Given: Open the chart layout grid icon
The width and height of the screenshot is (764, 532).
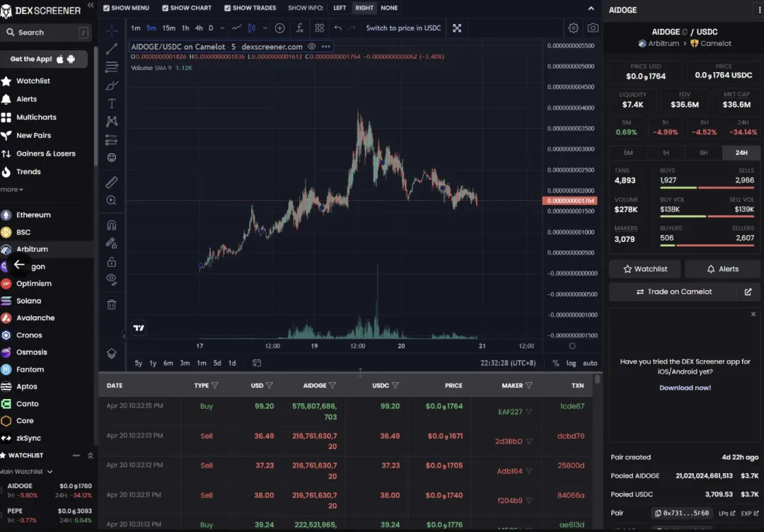Looking at the screenshot, I should coord(320,28).
